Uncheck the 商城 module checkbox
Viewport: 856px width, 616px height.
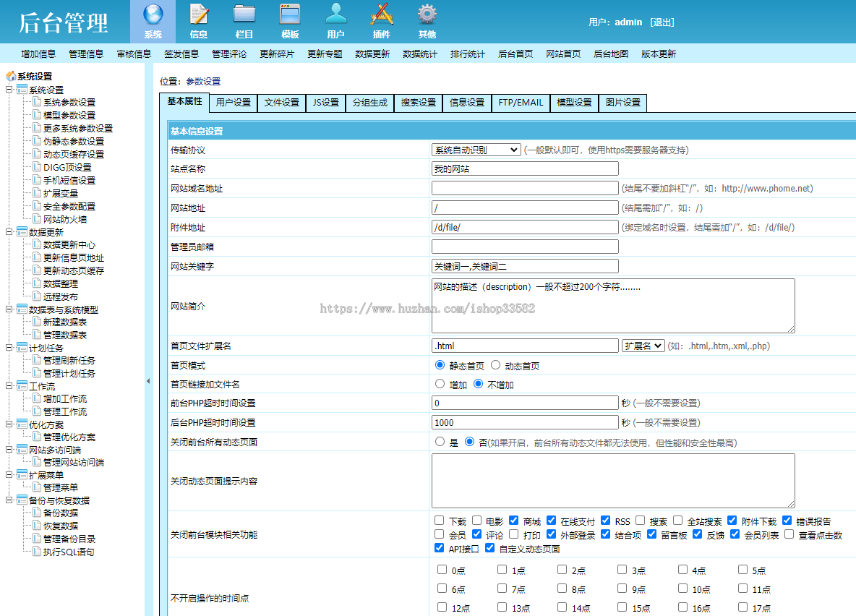[x=514, y=520]
